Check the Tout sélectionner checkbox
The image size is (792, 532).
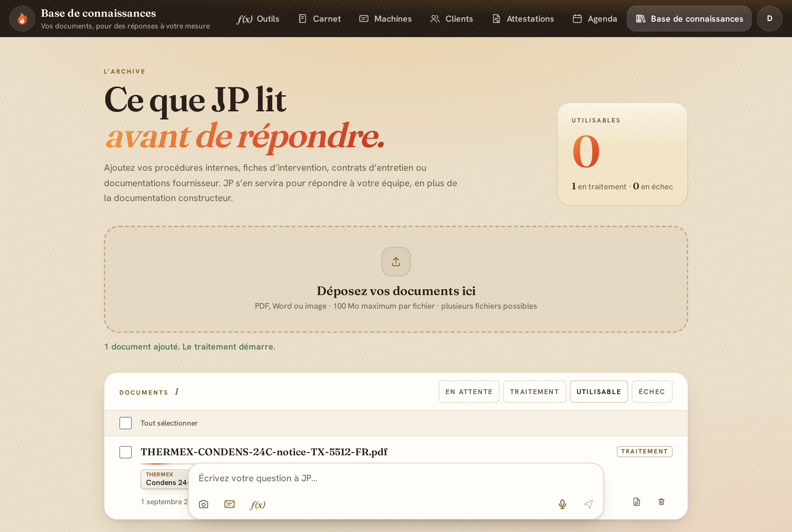click(126, 423)
